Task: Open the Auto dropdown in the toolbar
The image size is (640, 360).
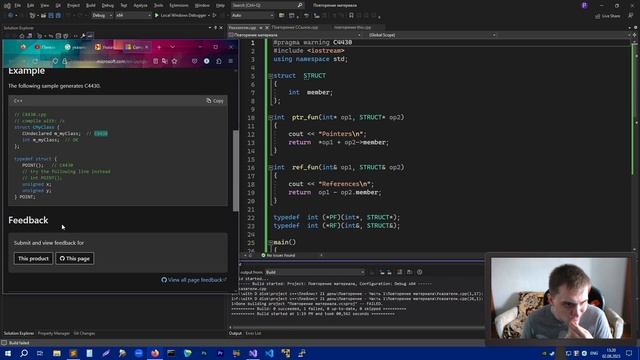Action: [252, 16]
